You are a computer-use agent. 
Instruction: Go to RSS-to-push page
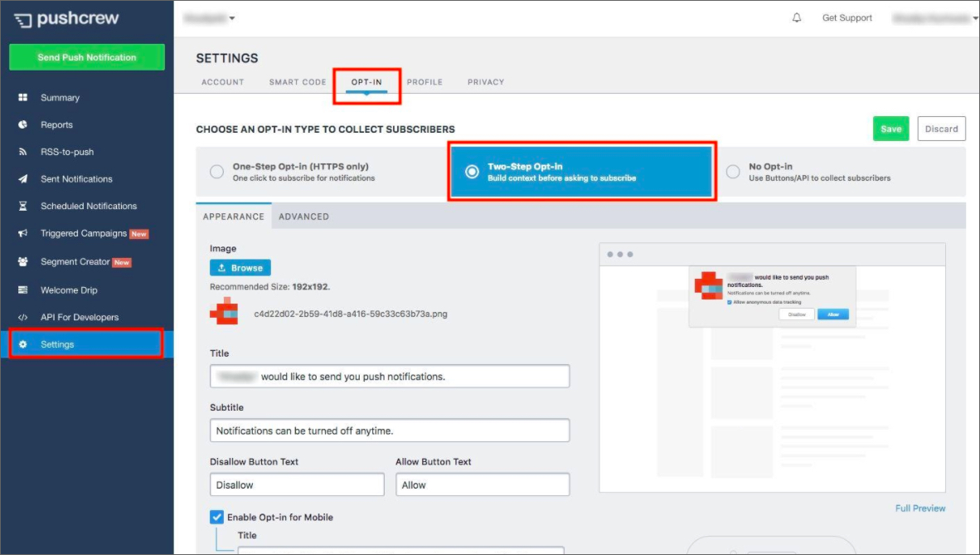pos(67,152)
